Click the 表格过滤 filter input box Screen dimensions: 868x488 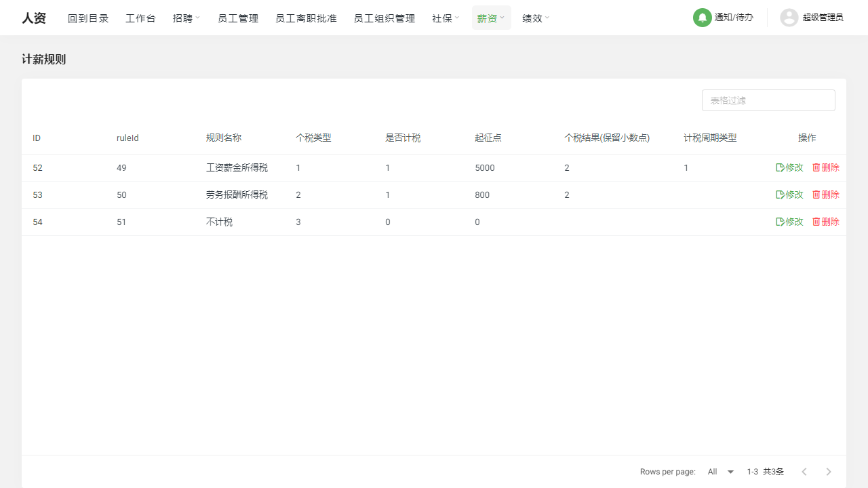[x=768, y=100]
